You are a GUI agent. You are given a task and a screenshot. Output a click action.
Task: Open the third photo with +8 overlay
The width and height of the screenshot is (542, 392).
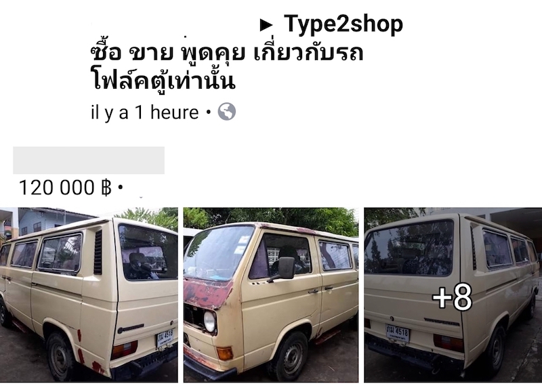453,295
